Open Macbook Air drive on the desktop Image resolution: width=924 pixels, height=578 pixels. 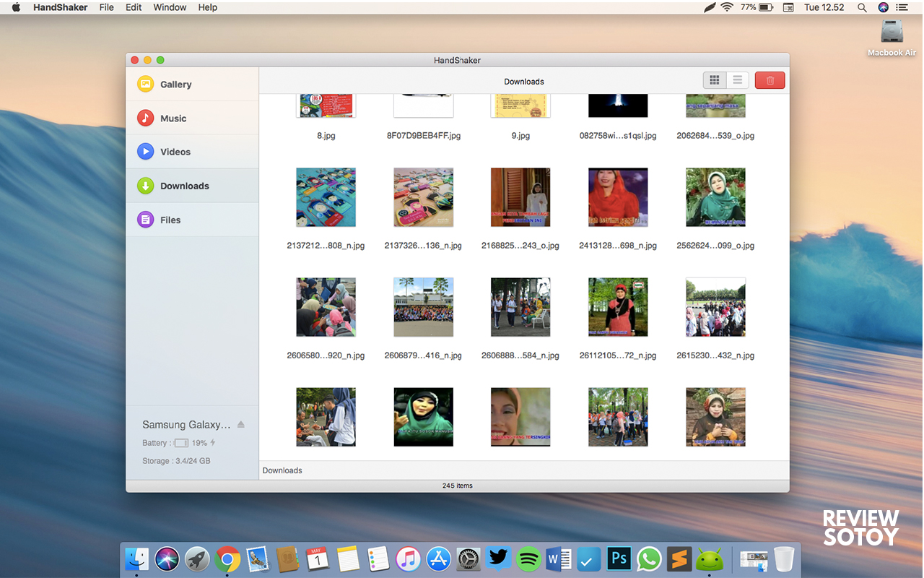[x=892, y=31]
